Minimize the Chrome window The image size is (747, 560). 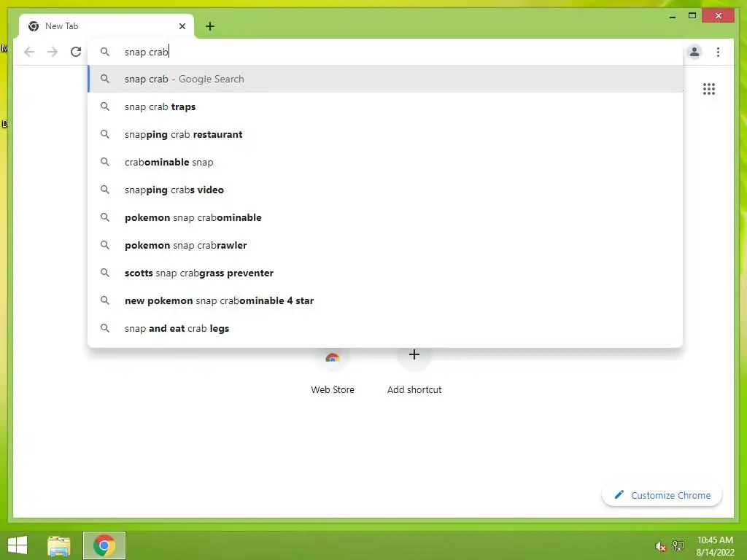pyautogui.click(x=672, y=16)
